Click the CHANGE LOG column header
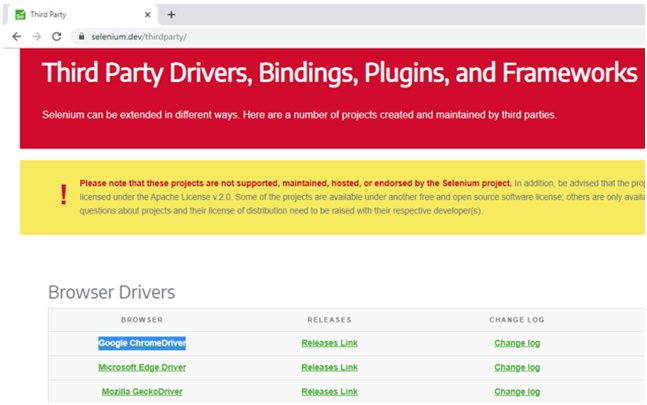 click(x=517, y=320)
